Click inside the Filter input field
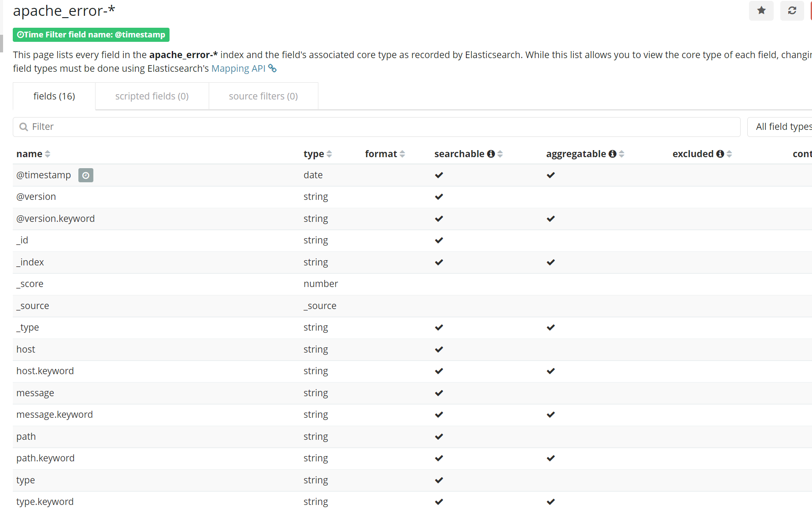This screenshot has height=523, width=812. (376, 127)
